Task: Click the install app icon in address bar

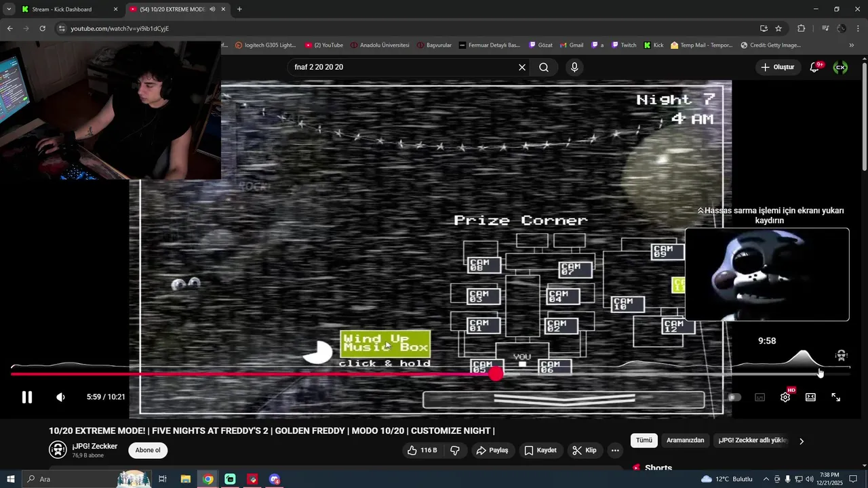Action: (x=764, y=28)
